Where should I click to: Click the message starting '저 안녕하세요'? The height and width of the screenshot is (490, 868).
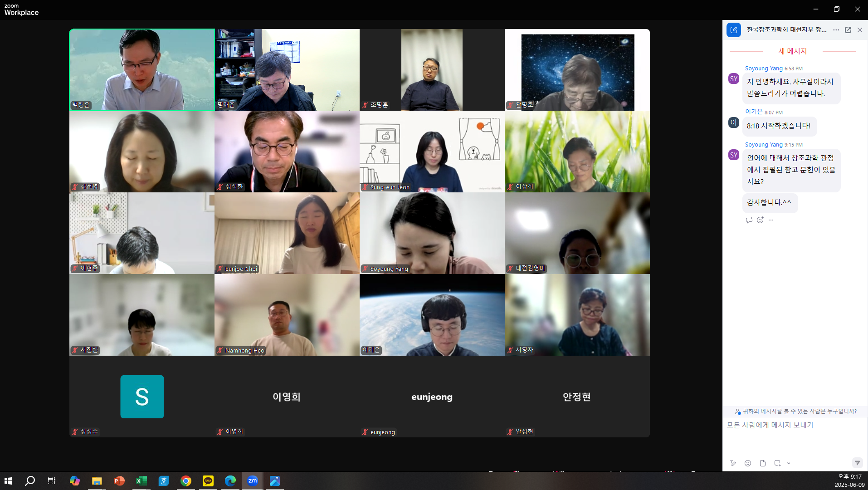791,88
